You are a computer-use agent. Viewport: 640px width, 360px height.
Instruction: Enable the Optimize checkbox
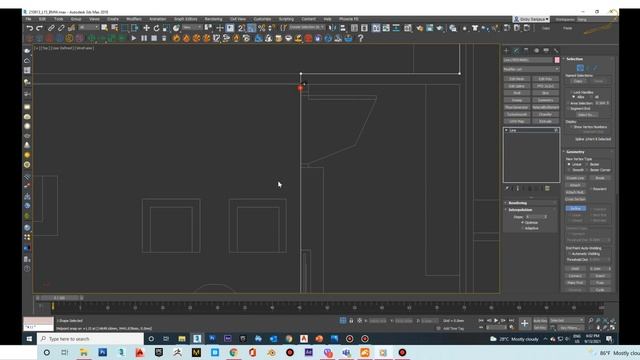522,222
